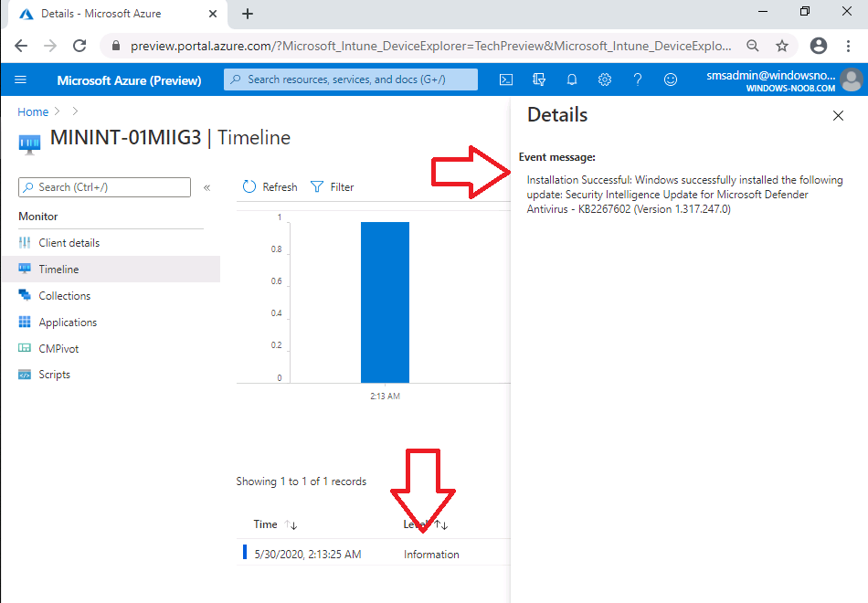Click Search resources, services, and docs field
The height and width of the screenshot is (603, 868).
351,79
